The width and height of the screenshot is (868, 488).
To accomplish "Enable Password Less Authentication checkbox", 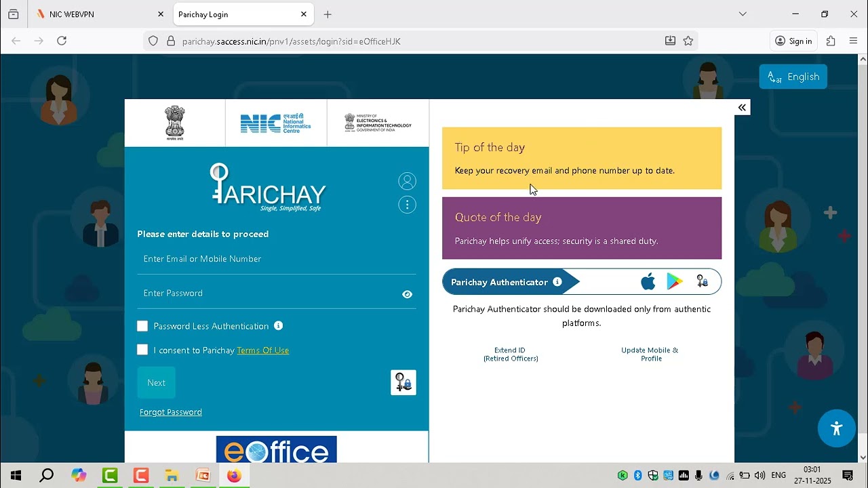I will click(142, 326).
